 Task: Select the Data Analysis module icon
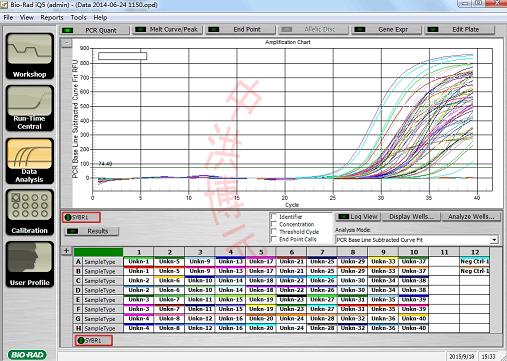pyautogui.click(x=30, y=161)
